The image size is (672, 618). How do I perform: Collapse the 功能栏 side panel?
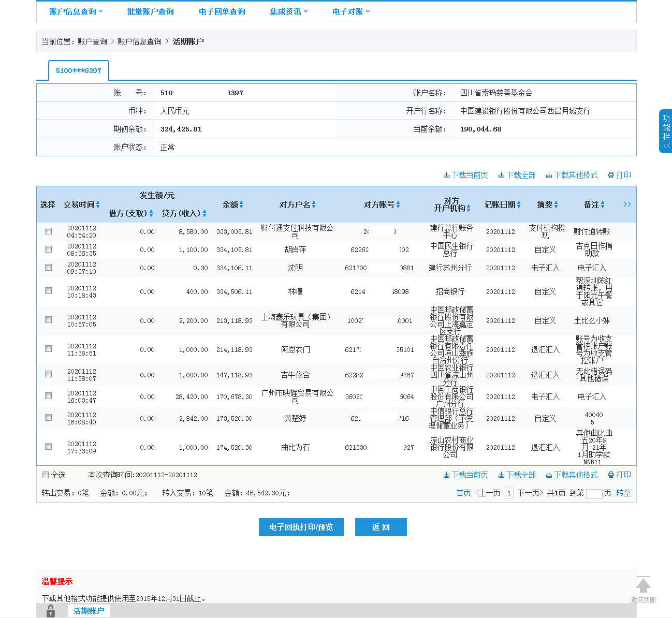coord(667,145)
